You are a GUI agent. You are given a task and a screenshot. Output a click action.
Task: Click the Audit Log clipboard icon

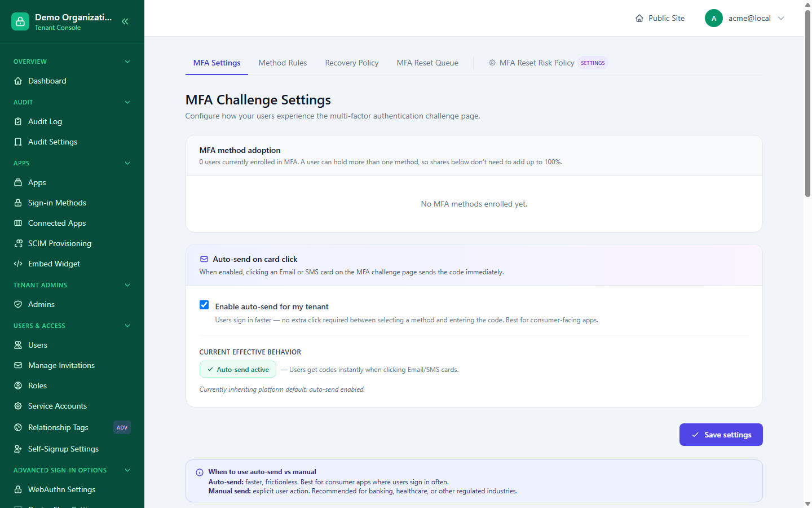click(x=18, y=121)
